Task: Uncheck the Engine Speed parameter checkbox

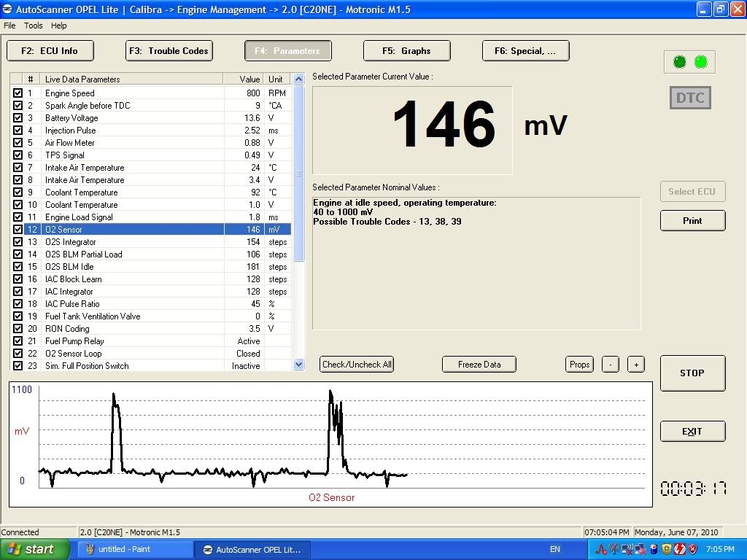Action: pyautogui.click(x=18, y=93)
